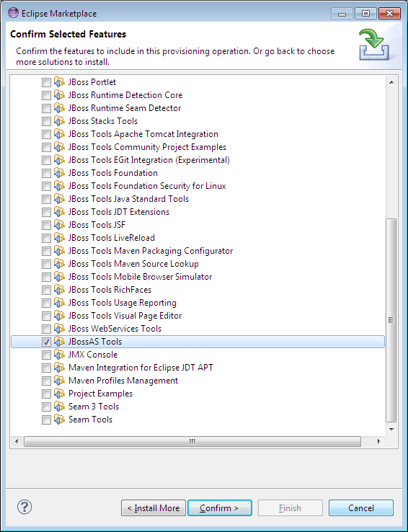
Task: Enable JBoss Tools Maven Source Lookup checkbox
Action: click(46, 264)
